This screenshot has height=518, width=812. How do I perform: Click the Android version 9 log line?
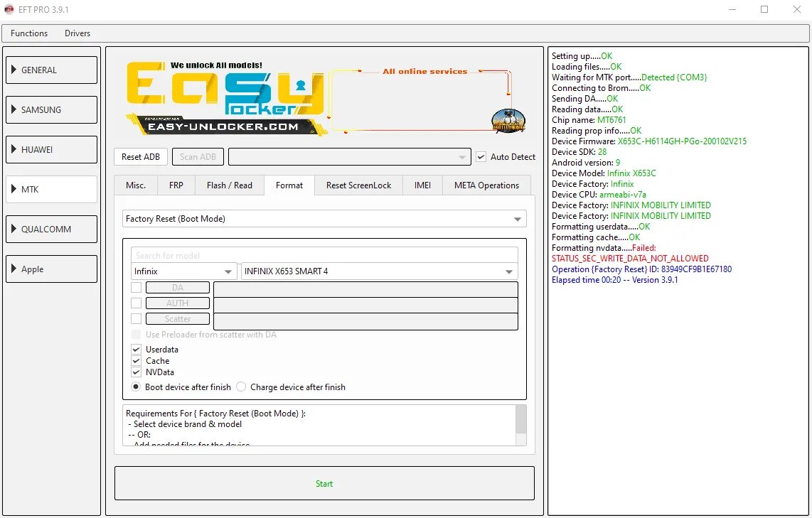[586, 163]
